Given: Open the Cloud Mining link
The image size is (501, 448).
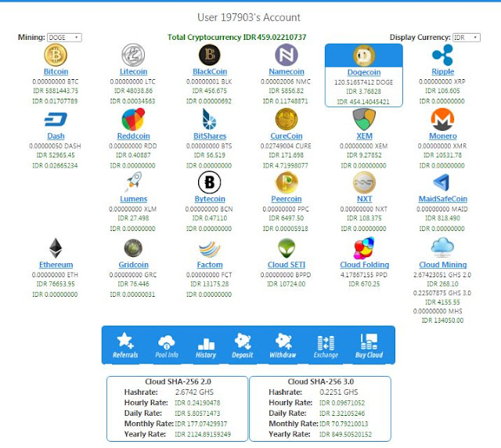Looking at the screenshot, I should click(442, 265).
